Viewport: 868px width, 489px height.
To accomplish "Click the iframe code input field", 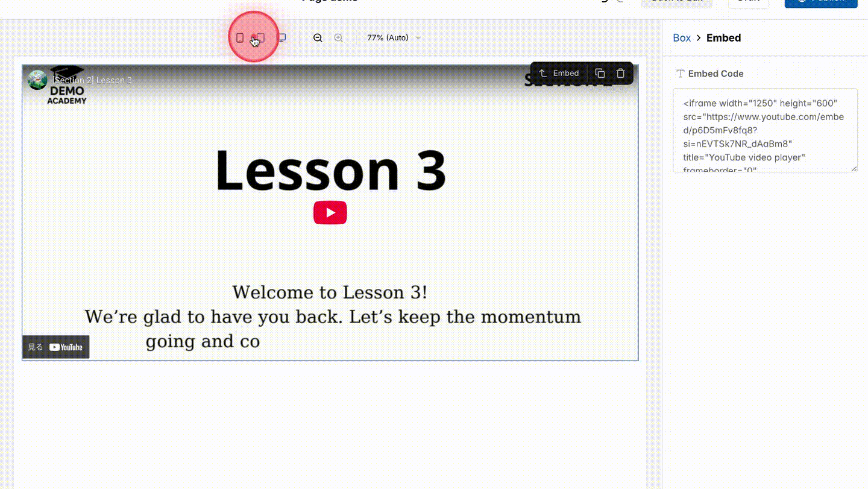I will pos(765,130).
